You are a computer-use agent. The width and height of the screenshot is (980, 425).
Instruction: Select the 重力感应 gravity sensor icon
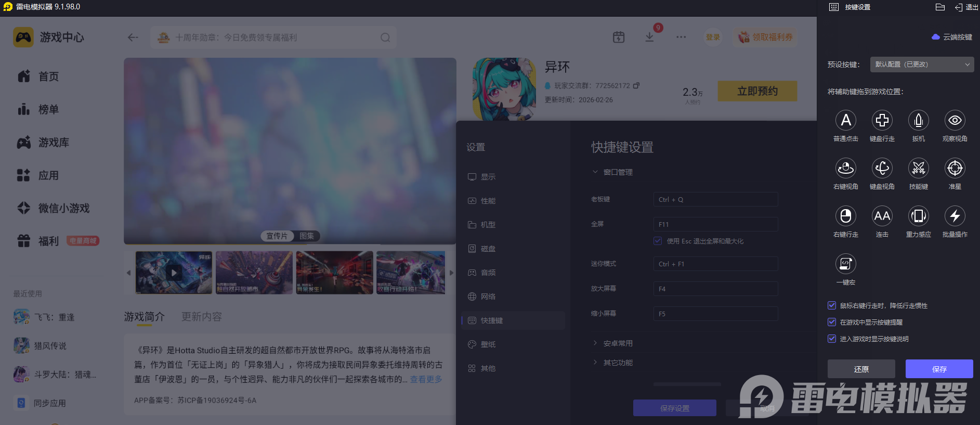click(919, 216)
